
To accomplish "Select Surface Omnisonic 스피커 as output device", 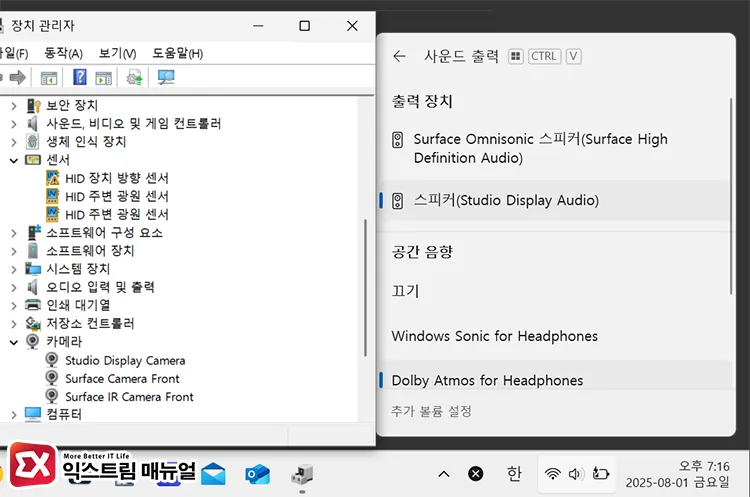I will (555, 148).
